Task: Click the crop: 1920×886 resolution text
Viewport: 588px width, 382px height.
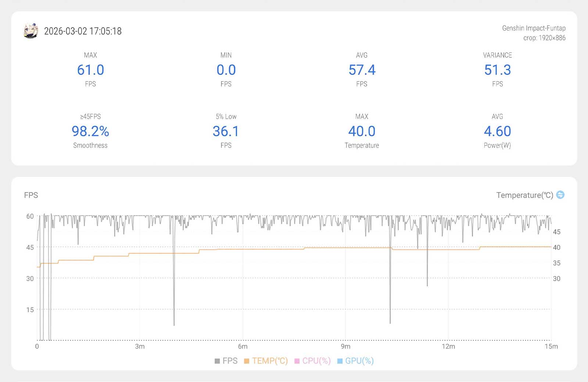Action: [544, 38]
